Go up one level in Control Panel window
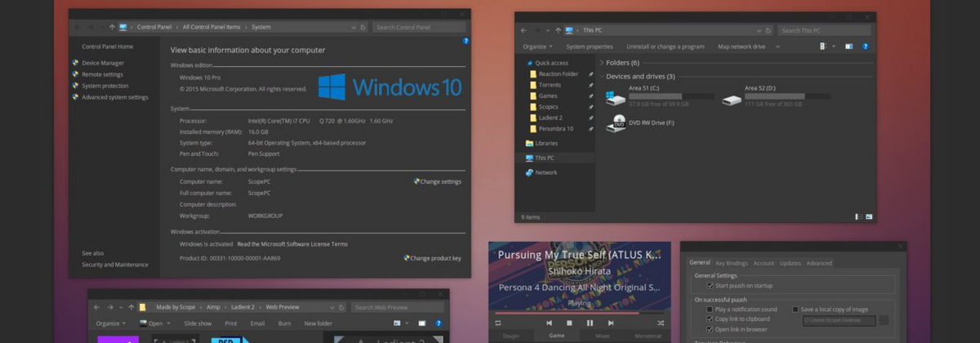980x343 pixels. pyautogui.click(x=112, y=27)
